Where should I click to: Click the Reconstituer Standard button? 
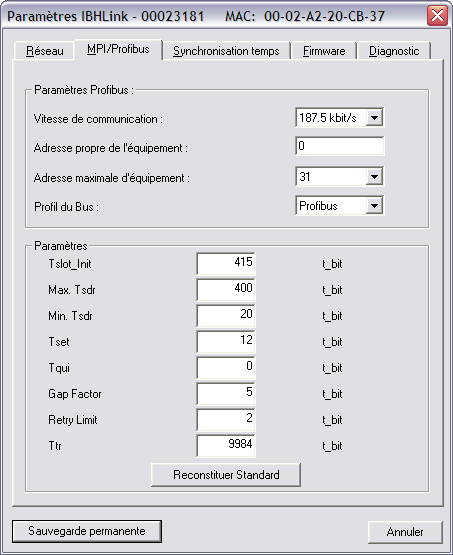(226, 475)
